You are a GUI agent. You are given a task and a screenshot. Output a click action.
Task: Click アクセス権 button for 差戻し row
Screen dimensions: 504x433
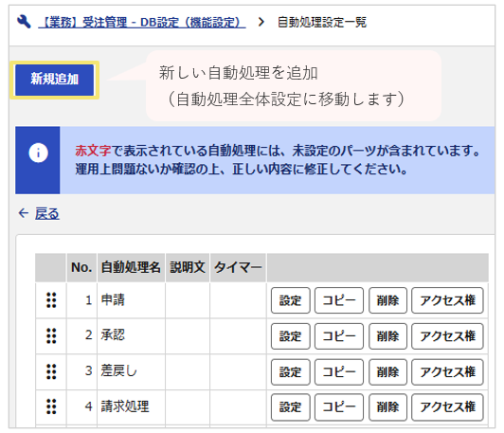pyautogui.click(x=447, y=372)
